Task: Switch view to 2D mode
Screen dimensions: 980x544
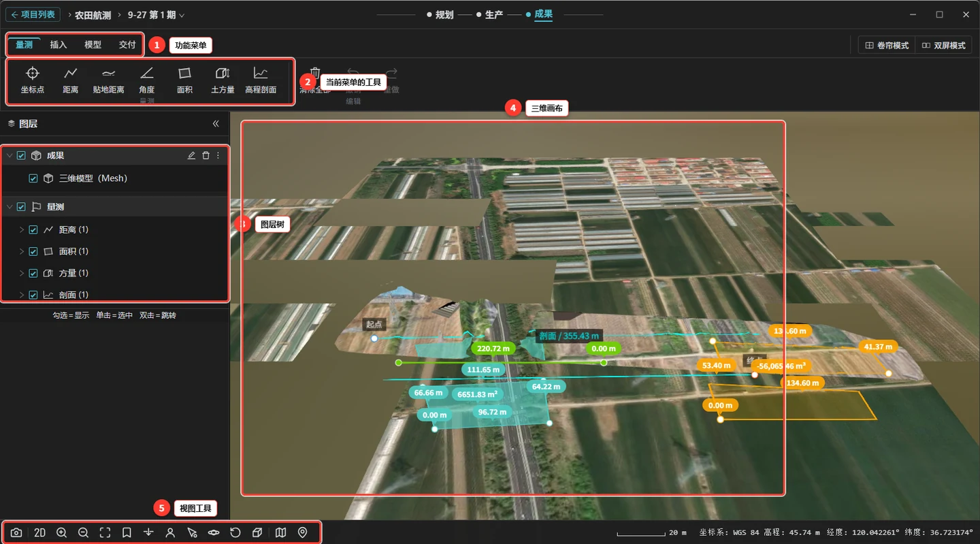Action: tap(39, 532)
